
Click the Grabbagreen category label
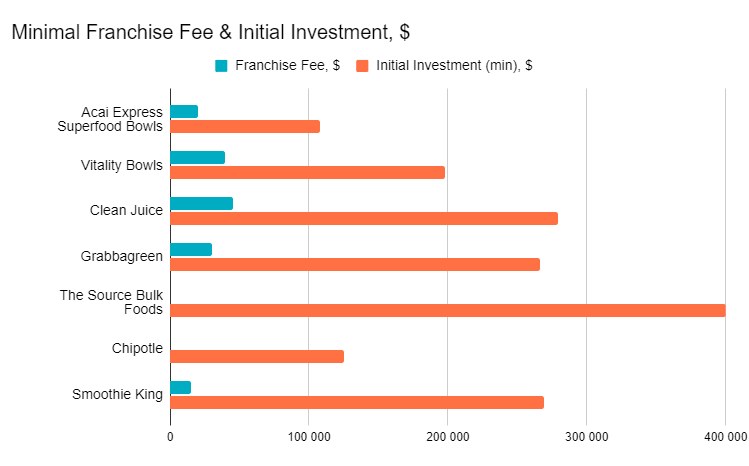(x=122, y=256)
